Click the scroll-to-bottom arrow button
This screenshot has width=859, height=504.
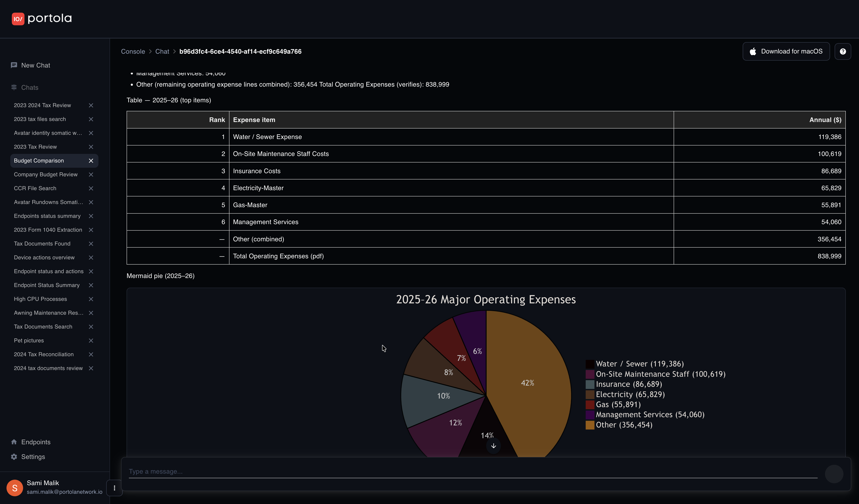pos(493,446)
